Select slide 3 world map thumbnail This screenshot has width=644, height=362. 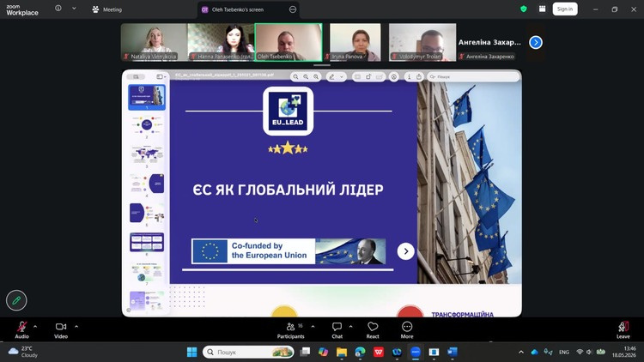click(147, 154)
